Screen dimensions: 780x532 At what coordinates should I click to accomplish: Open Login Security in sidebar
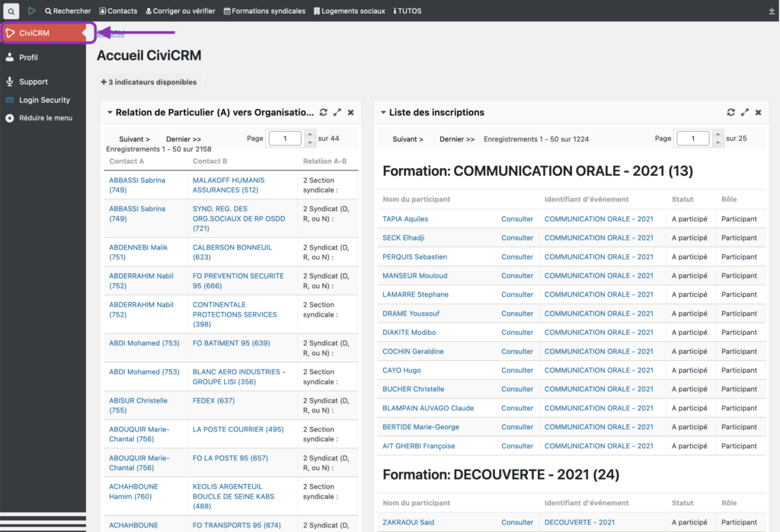(x=44, y=100)
